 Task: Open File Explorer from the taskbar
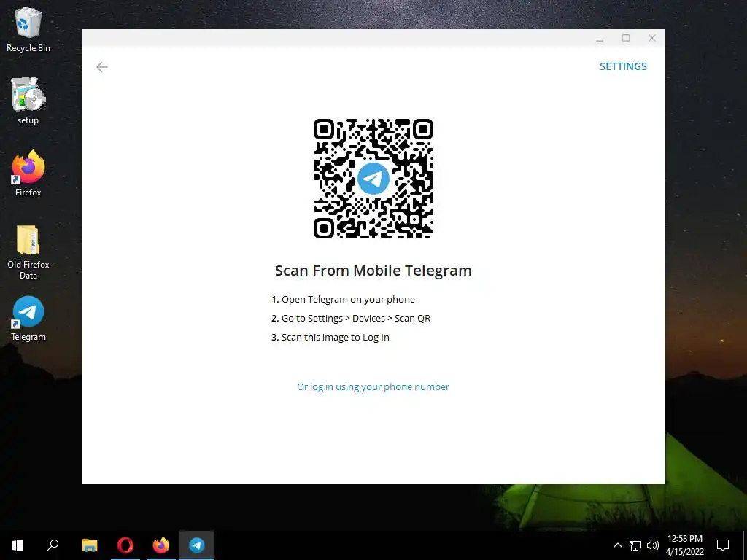coord(90,545)
